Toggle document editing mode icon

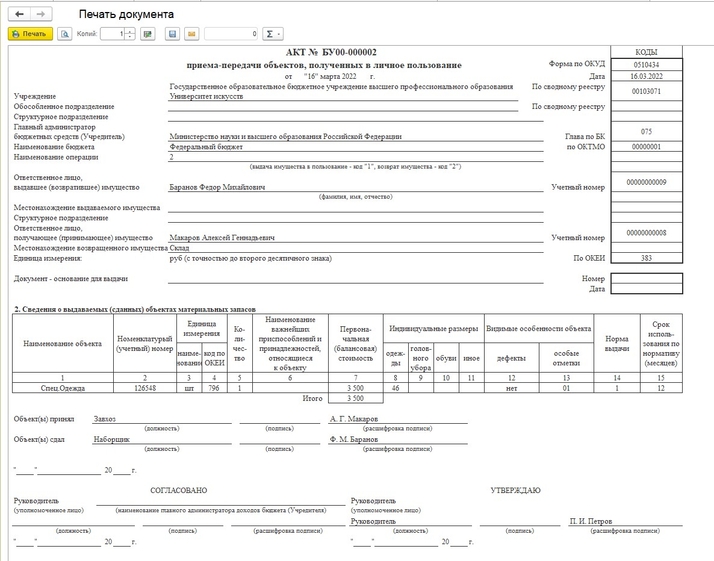[x=148, y=34]
